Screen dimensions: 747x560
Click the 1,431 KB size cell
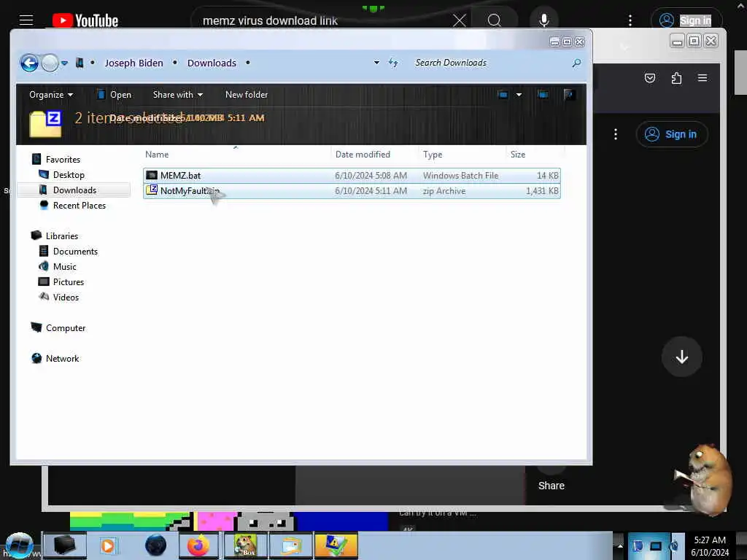click(x=542, y=191)
